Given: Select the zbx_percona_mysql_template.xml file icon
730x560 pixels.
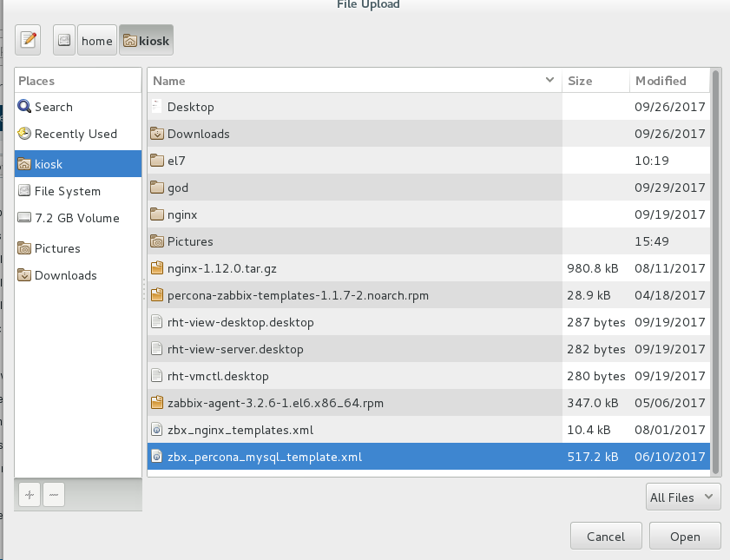Looking at the screenshot, I should pyautogui.click(x=157, y=457).
